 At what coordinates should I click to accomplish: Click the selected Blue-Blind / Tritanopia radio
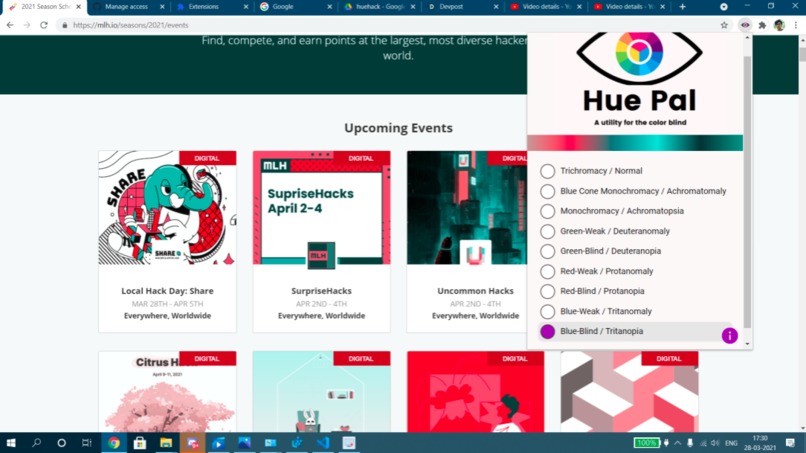[x=547, y=332]
